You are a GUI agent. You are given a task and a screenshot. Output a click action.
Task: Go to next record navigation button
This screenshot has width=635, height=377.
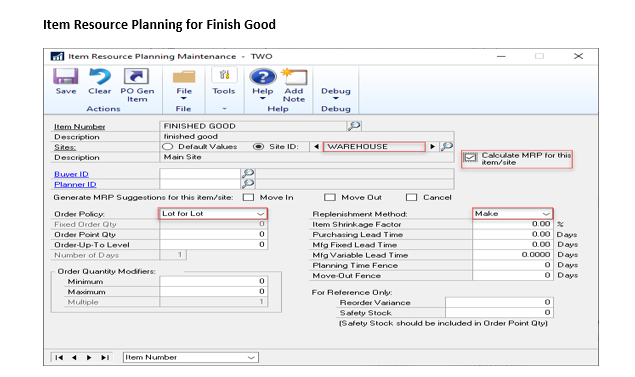(x=89, y=358)
